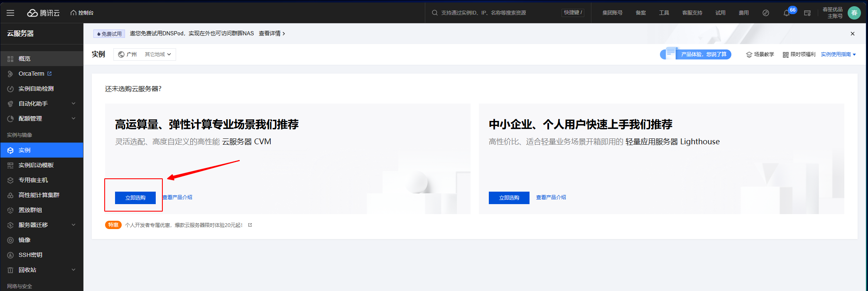Open the hamburger navigation menu
This screenshot has width=868, height=291.
click(x=10, y=13)
